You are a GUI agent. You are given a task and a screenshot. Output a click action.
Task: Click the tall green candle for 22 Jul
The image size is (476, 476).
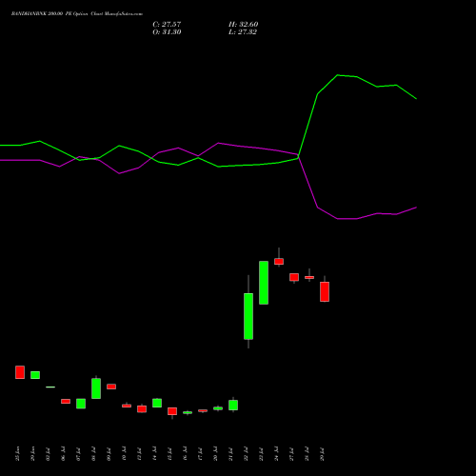click(248, 316)
